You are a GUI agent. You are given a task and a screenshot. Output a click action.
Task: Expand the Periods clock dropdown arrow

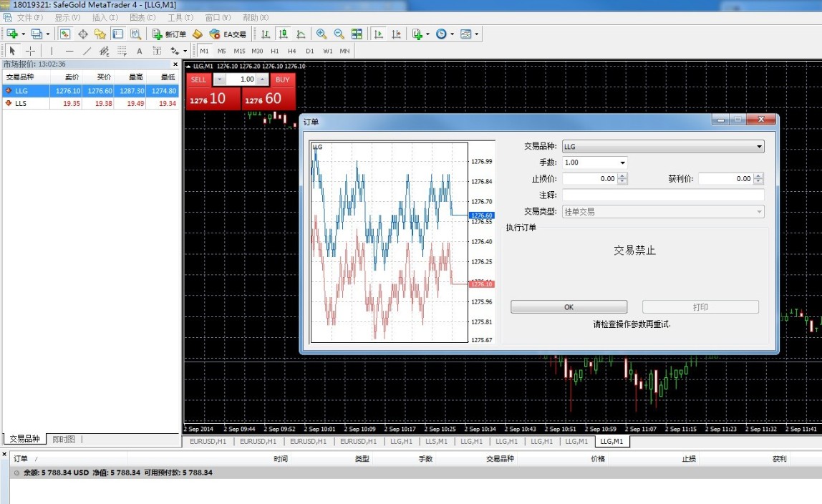[452, 34]
